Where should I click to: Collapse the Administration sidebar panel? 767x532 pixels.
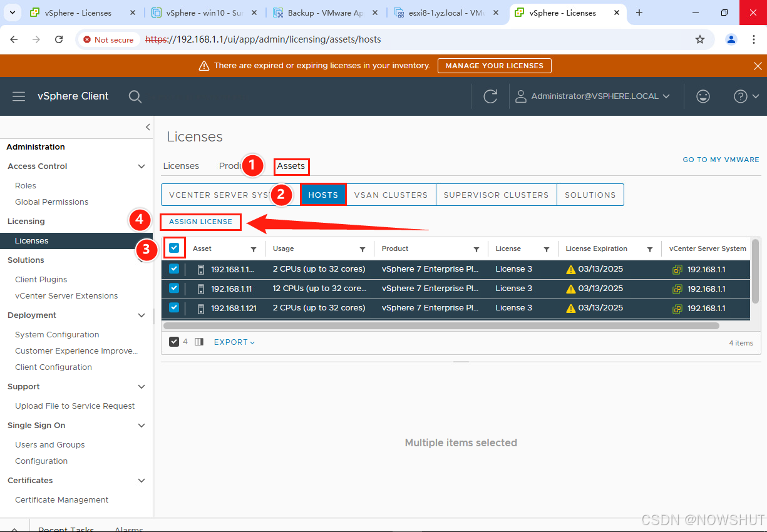[x=148, y=127]
